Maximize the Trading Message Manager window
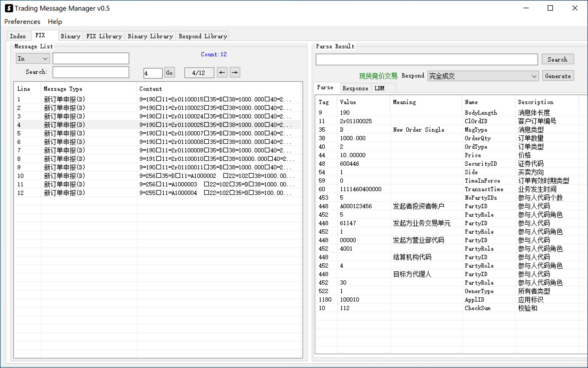Image resolution: width=588 pixels, height=368 pixels. (550, 8)
